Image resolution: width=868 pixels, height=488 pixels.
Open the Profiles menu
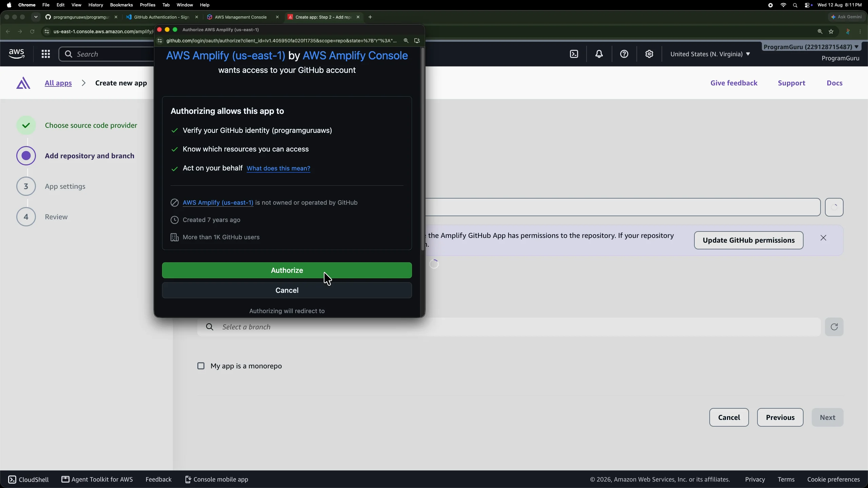click(147, 5)
